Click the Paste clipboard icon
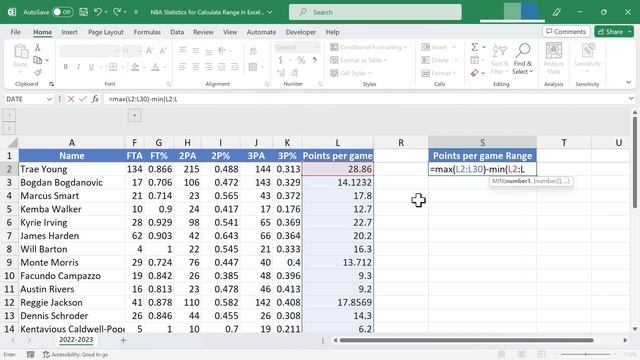 20,52
